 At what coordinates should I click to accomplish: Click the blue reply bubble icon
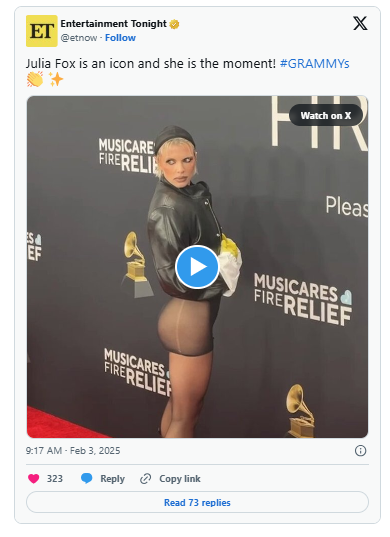tap(87, 478)
